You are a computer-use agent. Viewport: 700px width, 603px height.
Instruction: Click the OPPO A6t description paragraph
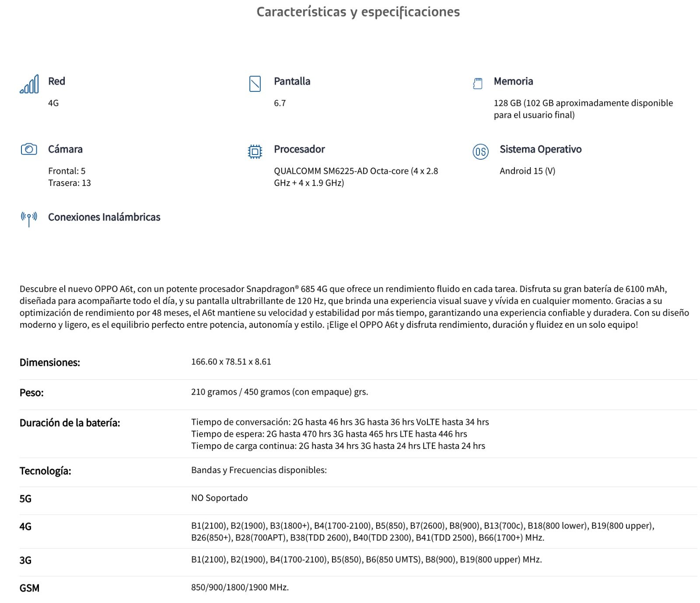point(354,307)
